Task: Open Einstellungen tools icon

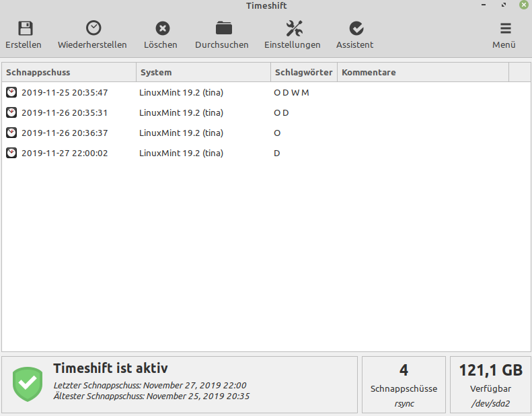Action: [x=294, y=28]
